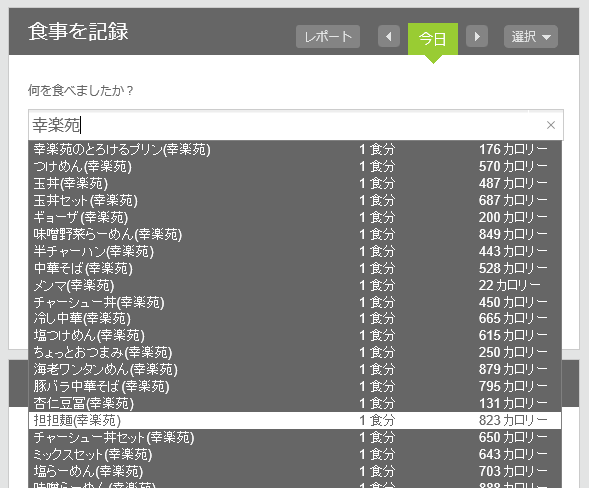This screenshot has width=591, height=488.
Task: Choose highlighted 担担麺(幸楽苑) suggestion
Action: tap(295, 420)
